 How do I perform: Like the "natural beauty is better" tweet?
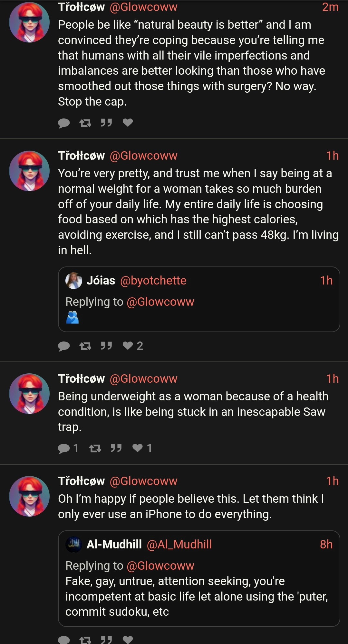tap(128, 122)
